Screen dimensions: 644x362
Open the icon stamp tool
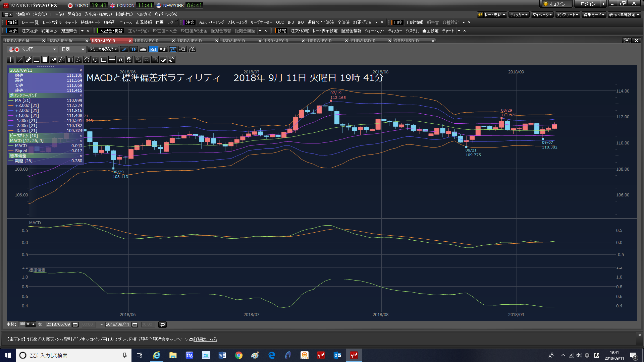(129, 60)
